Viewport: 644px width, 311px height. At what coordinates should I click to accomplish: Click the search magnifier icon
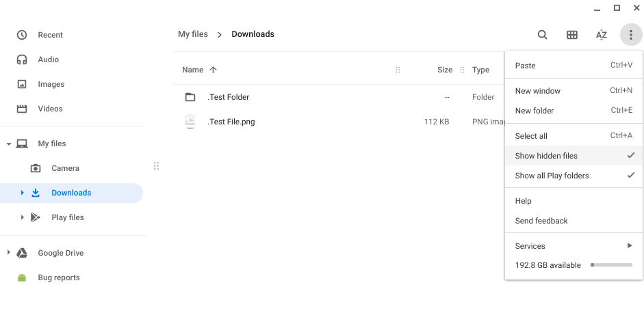542,35
